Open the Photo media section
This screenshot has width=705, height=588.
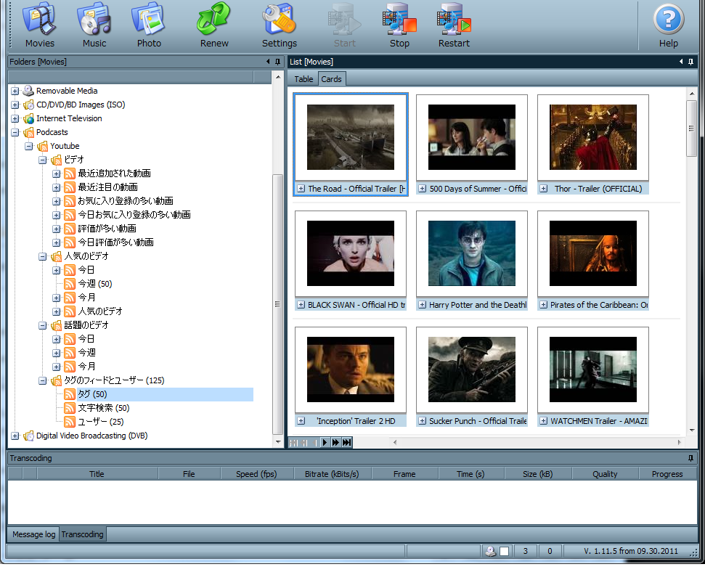pyautogui.click(x=149, y=25)
